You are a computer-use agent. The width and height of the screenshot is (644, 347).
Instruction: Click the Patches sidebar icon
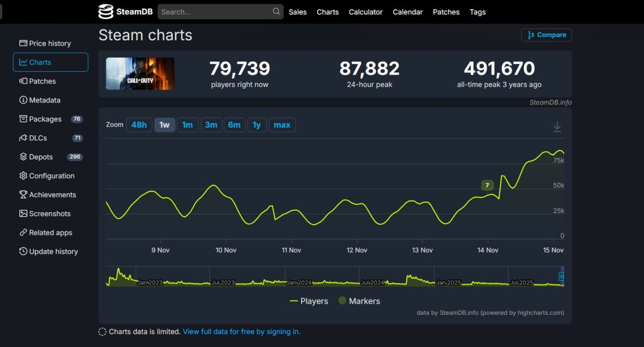[x=23, y=81]
